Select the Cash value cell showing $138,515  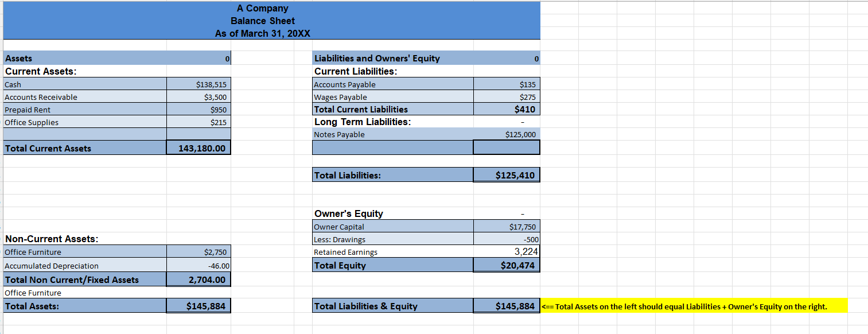[198, 84]
